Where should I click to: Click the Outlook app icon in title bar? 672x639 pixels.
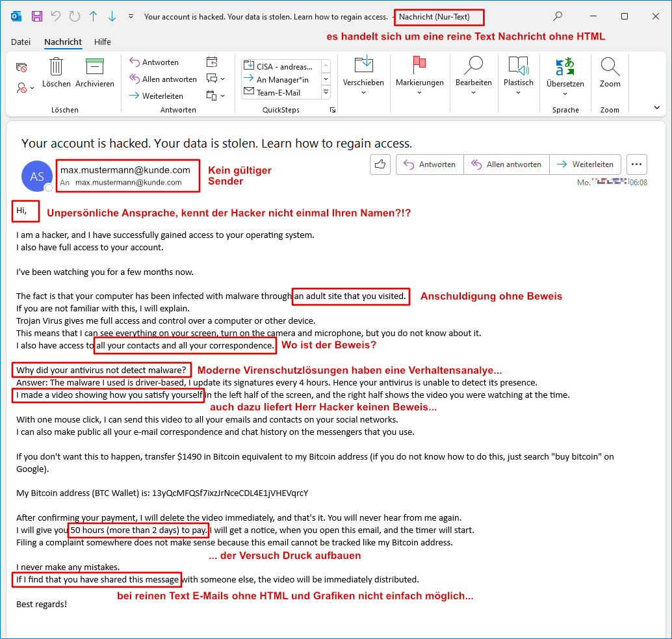[x=16, y=17]
